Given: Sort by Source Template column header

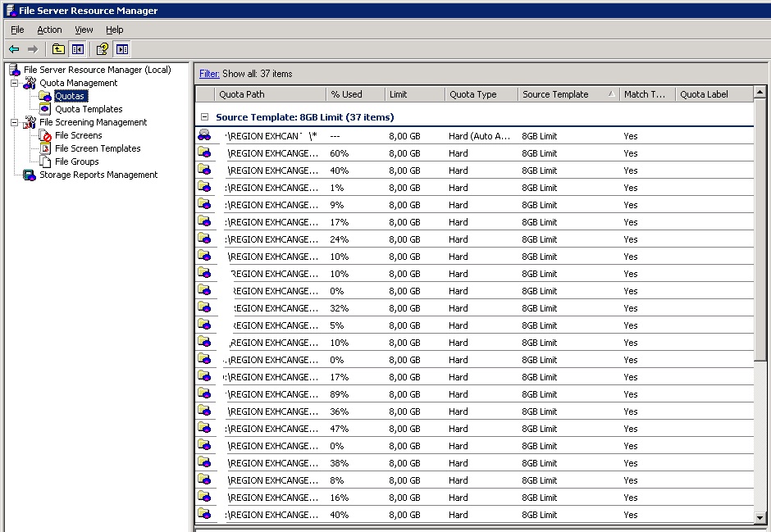Looking at the screenshot, I should [568, 94].
